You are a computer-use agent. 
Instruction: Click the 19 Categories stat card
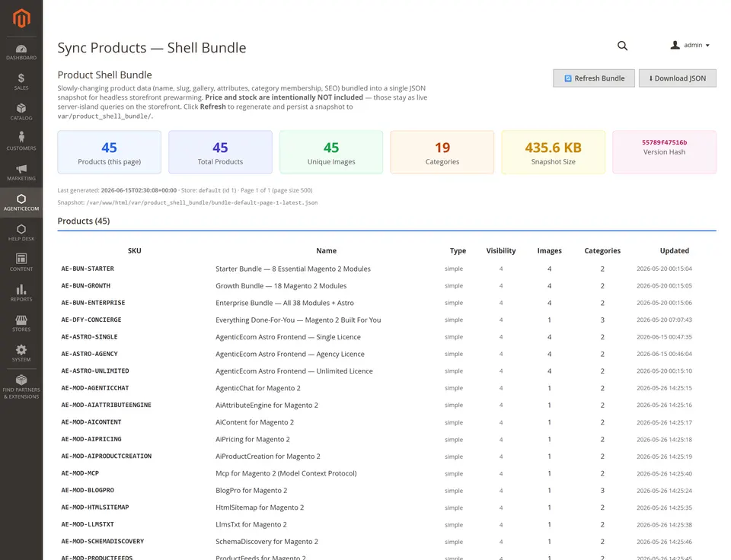[x=442, y=152]
